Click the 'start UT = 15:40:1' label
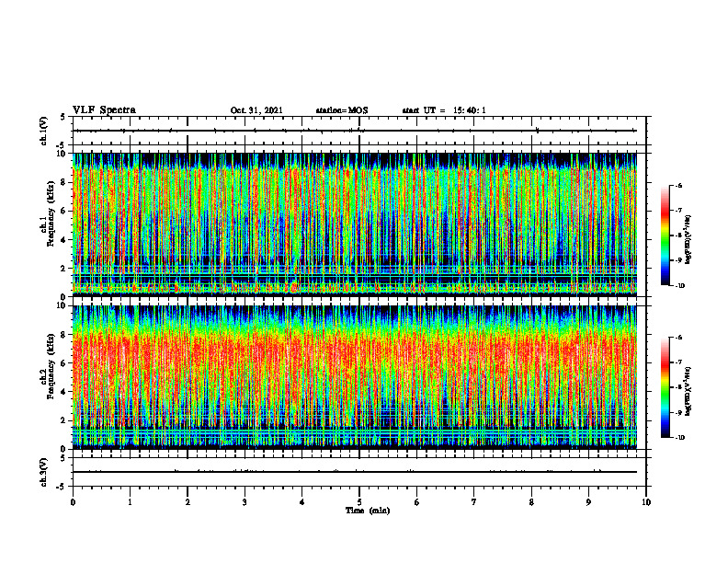728x563 pixels. [x=444, y=110]
